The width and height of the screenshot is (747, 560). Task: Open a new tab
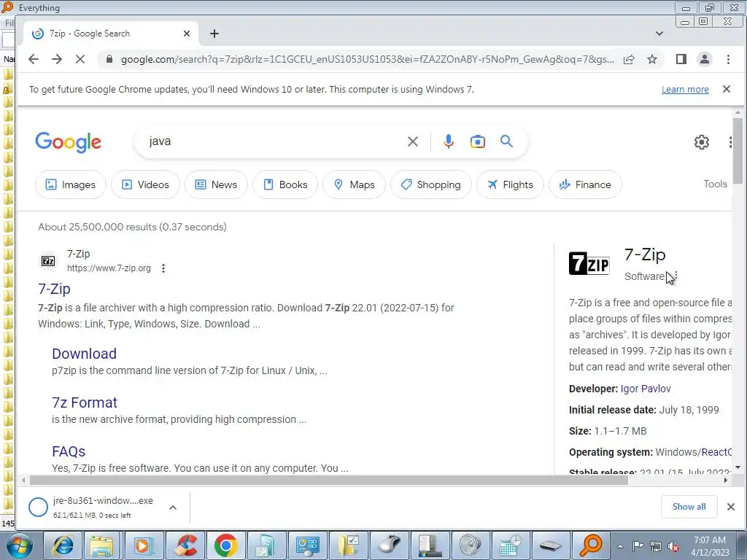click(214, 34)
